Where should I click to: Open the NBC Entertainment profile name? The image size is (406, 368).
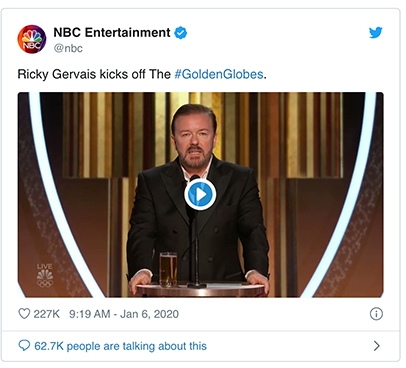[x=112, y=33]
